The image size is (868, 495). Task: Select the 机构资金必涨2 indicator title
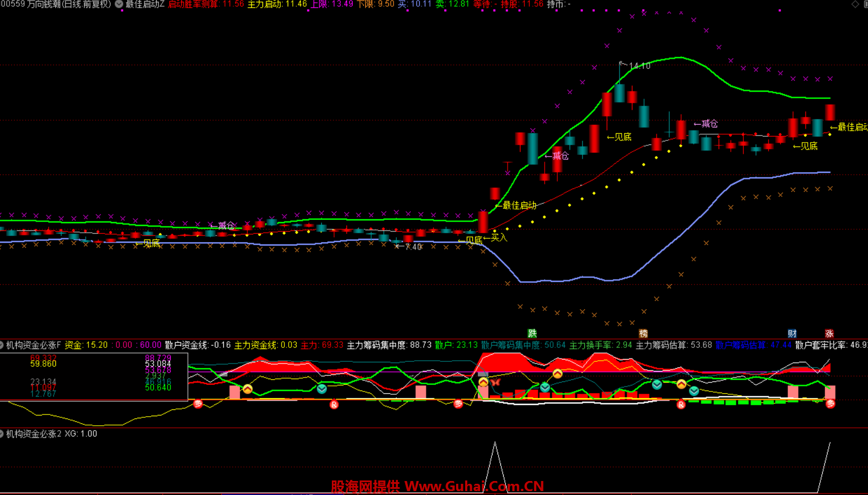(x=34, y=434)
